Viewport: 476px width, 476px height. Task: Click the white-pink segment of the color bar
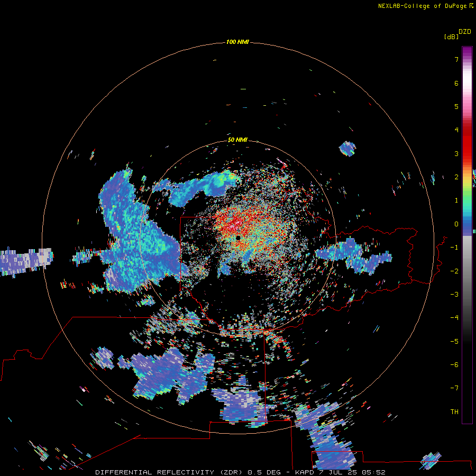[467, 84]
